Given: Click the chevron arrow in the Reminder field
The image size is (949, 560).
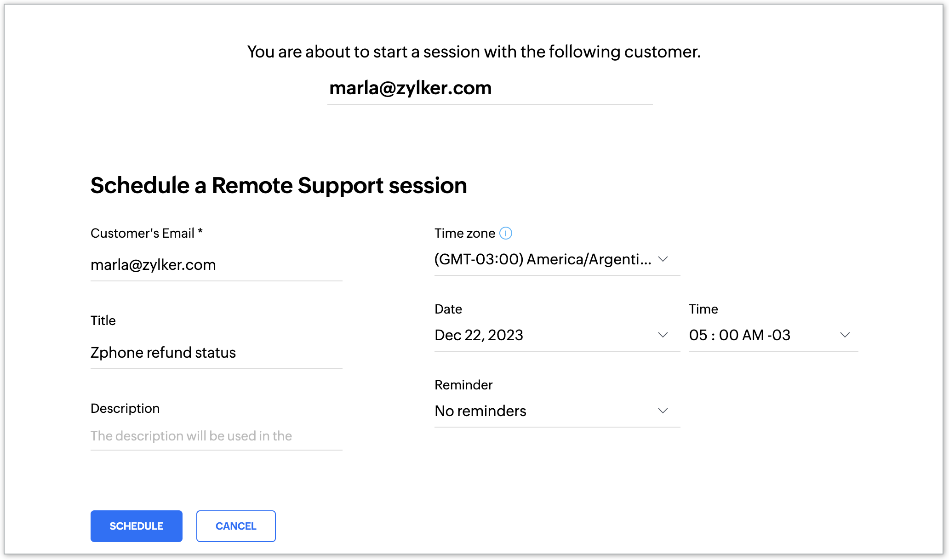Looking at the screenshot, I should click(x=663, y=411).
